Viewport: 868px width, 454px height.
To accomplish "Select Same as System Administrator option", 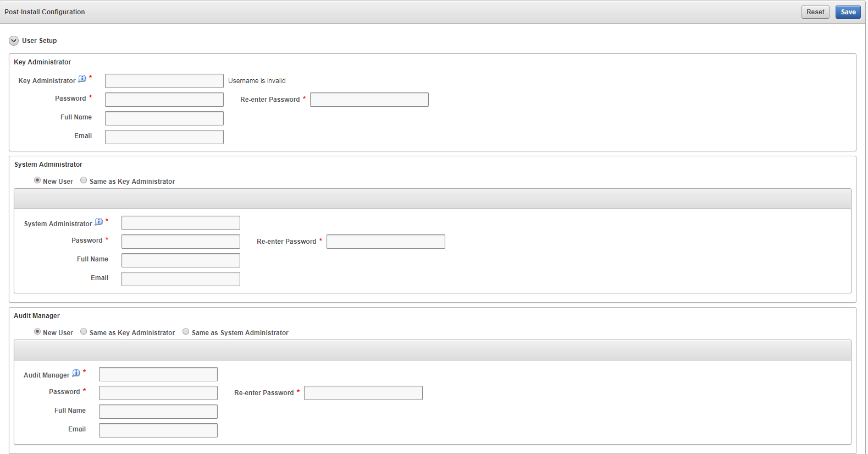I will click(x=186, y=332).
